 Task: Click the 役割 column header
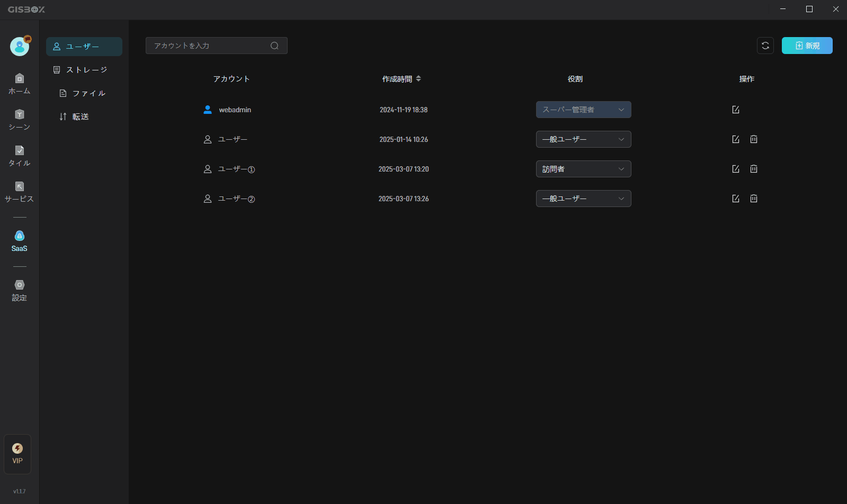pos(575,79)
